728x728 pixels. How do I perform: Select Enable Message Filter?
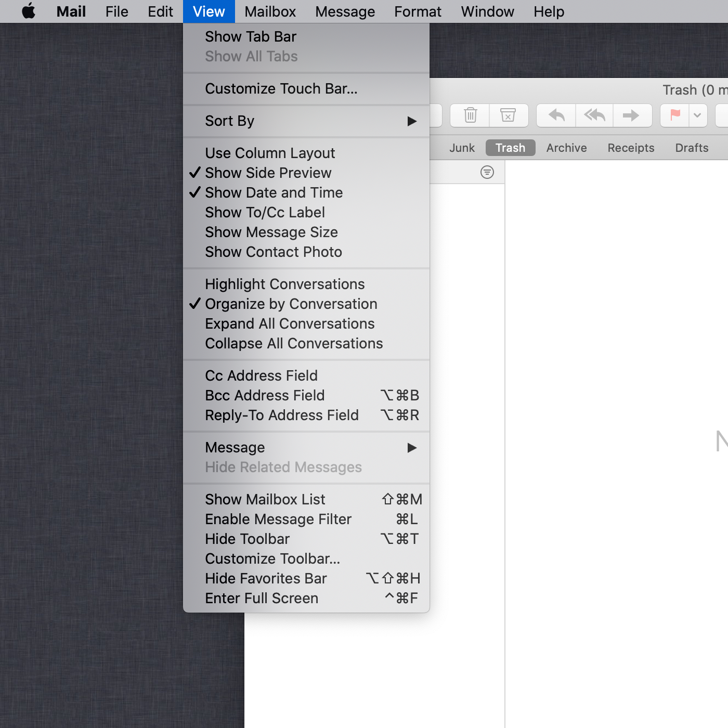(306, 519)
